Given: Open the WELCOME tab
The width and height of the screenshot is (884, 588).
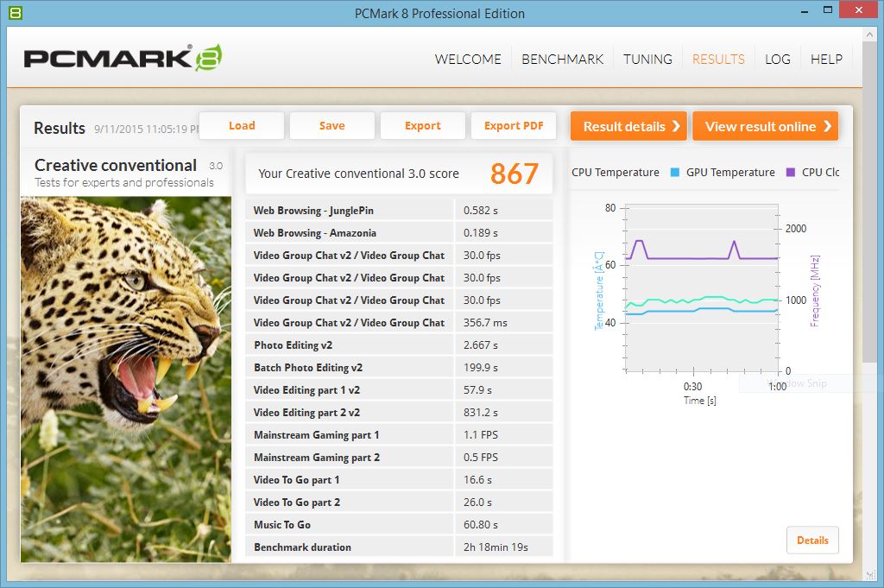Looking at the screenshot, I should click(468, 60).
